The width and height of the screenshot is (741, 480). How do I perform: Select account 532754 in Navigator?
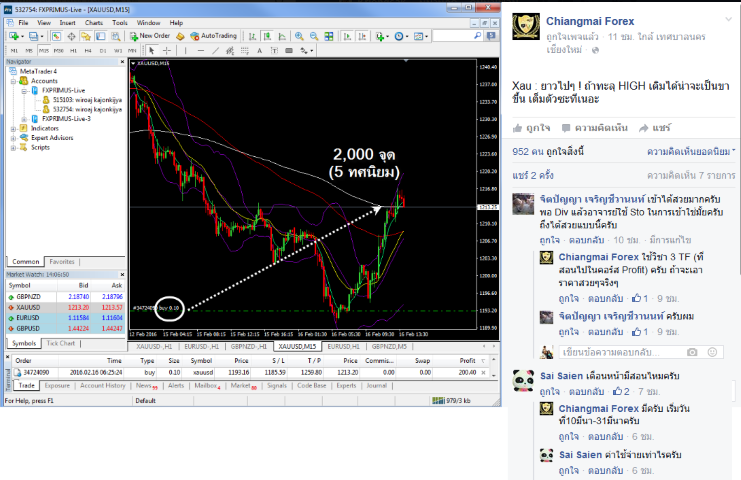point(82,109)
